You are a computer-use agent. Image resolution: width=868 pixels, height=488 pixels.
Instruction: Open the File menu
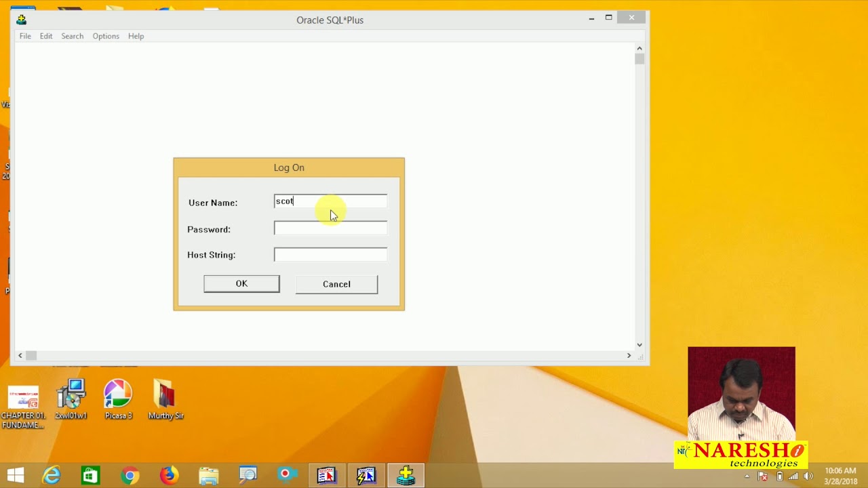(25, 36)
